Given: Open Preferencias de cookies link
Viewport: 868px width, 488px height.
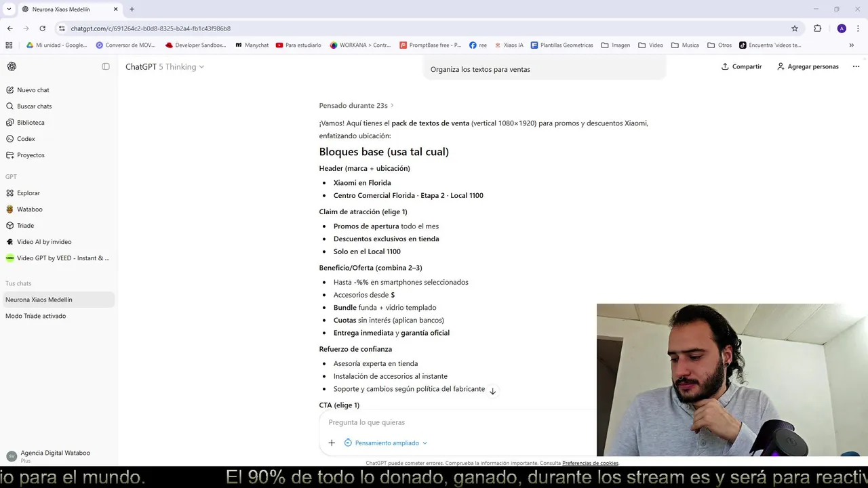Looking at the screenshot, I should [x=590, y=463].
